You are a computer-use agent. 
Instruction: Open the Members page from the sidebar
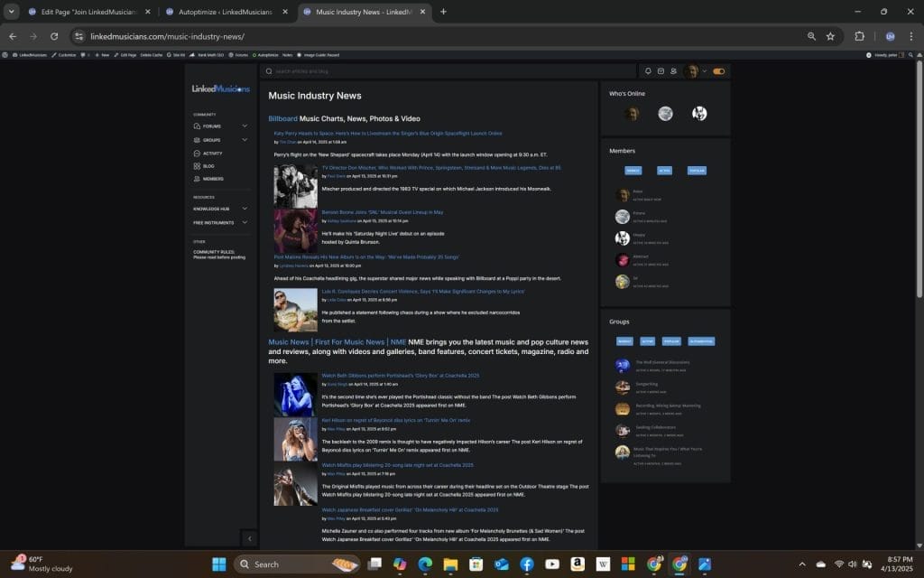(x=213, y=179)
